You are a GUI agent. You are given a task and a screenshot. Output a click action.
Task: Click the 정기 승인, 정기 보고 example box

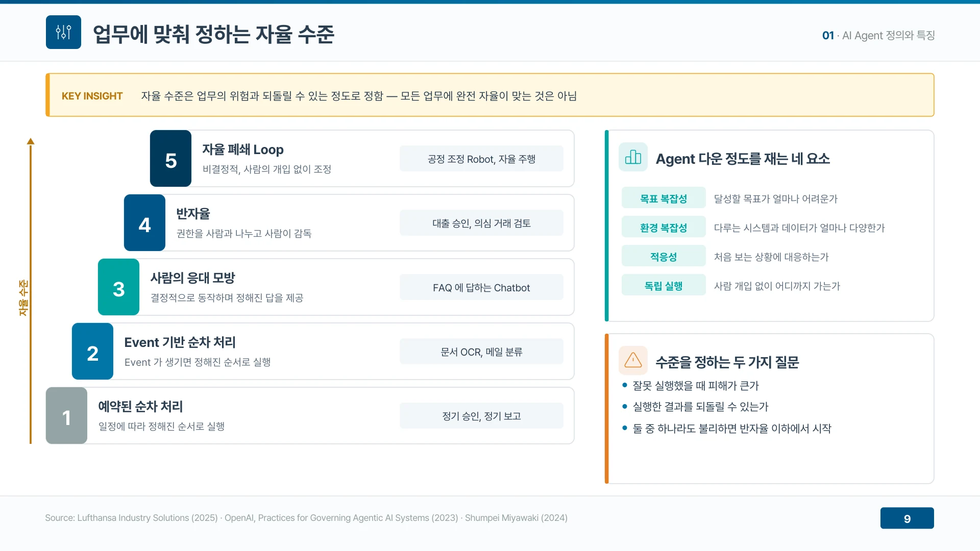coord(481,416)
